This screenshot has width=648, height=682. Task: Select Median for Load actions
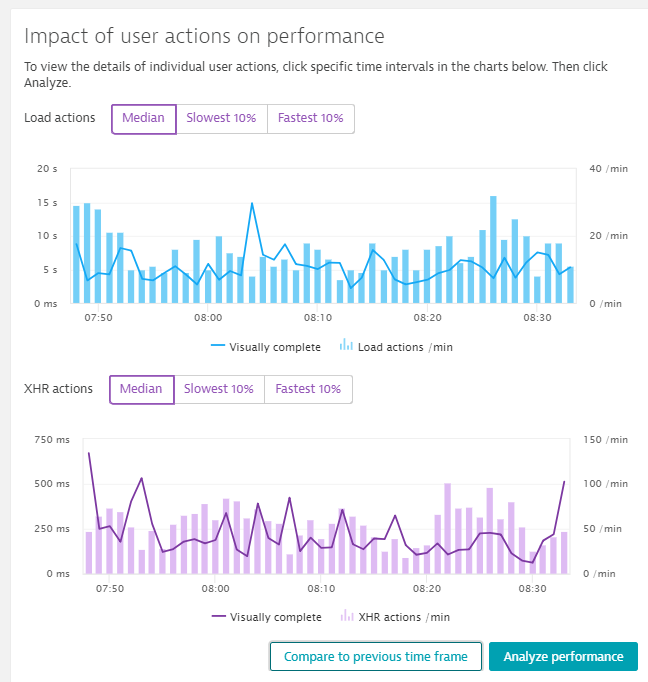(x=143, y=118)
